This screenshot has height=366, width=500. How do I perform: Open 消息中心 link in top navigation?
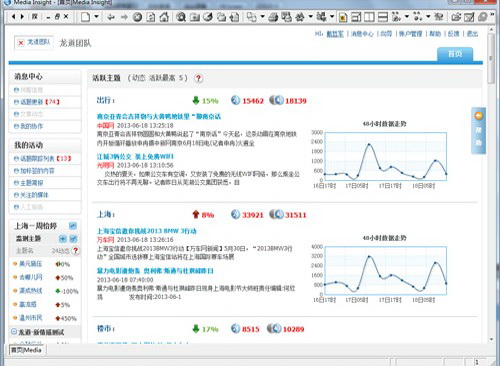pyautogui.click(x=362, y=34)
